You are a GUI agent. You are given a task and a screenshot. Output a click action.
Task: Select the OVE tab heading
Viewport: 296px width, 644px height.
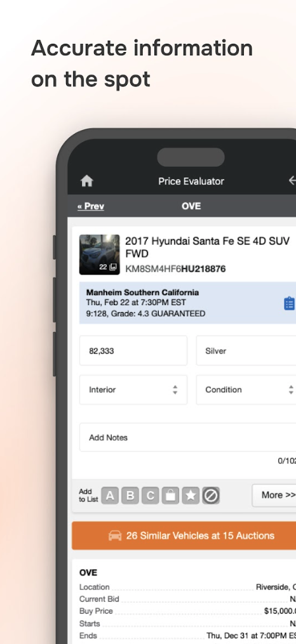pos(191,206)
